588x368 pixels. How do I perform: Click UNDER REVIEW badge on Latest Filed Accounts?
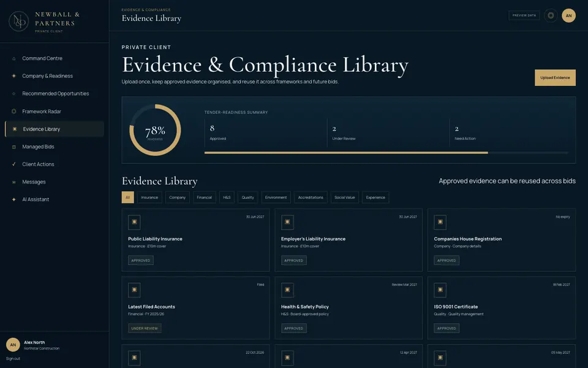click(145, 328)
